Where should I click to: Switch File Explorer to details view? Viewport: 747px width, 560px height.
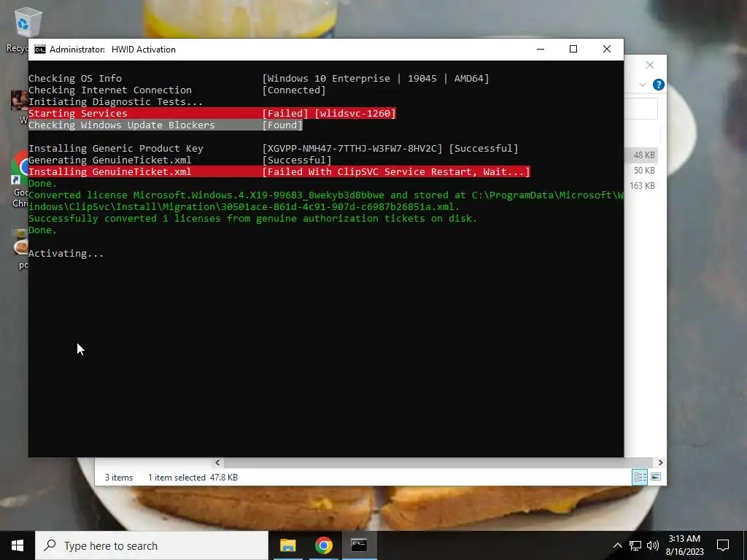(x=640, y=477)
